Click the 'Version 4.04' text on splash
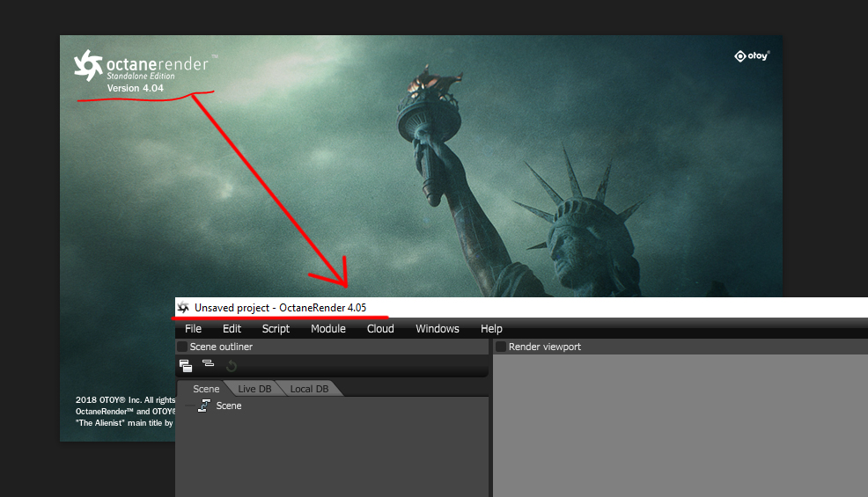This screenshot has width=868, height=497. tap(135, 88)
